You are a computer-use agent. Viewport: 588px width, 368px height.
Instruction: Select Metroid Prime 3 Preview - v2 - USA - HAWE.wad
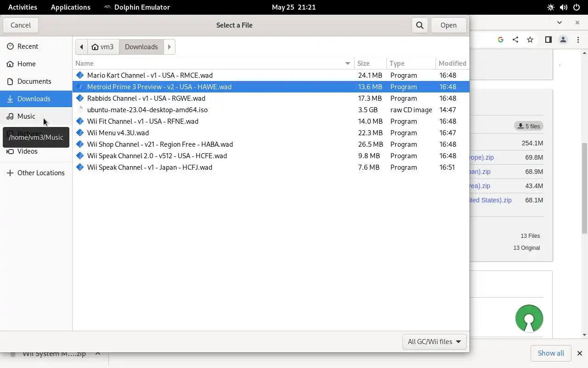point(271,86)
